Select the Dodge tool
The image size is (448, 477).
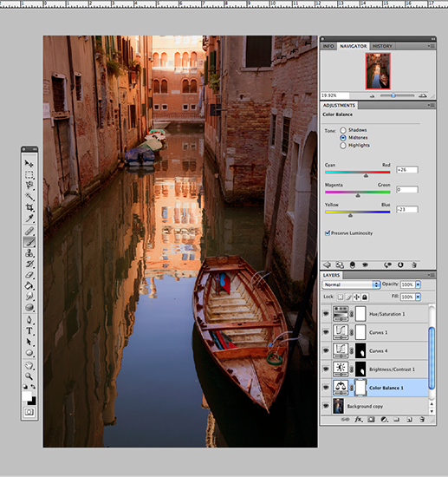29,307
